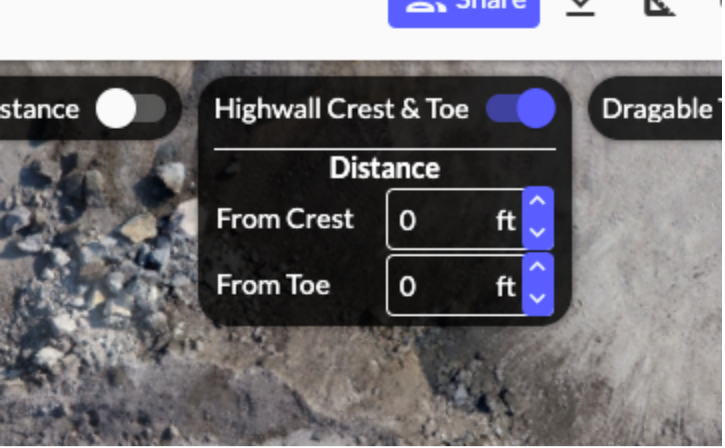Click the blue Share button
Image resolution: width=725 pixels, height=448 pixels.
(x=464, y=12)
